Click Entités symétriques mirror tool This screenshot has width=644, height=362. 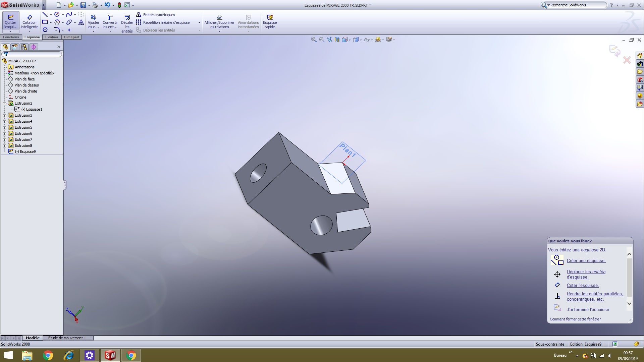click(155, 15)
